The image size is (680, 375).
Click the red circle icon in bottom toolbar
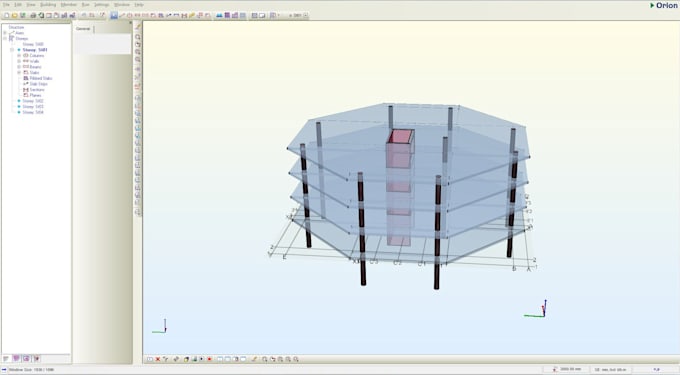[209, 359]
